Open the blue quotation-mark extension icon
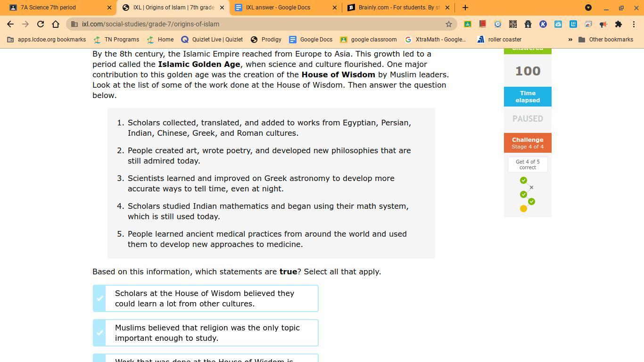 [x=573, y=24]
